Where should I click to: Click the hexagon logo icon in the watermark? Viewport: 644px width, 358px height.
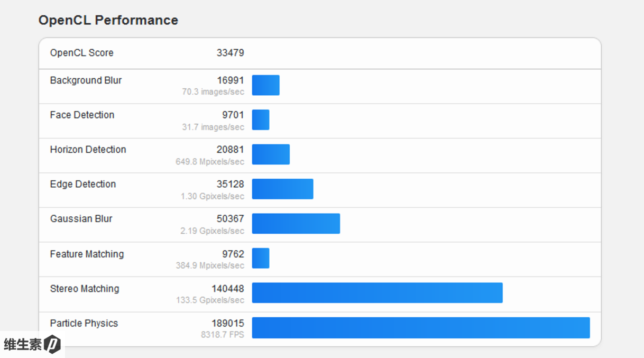click(52, 344)
